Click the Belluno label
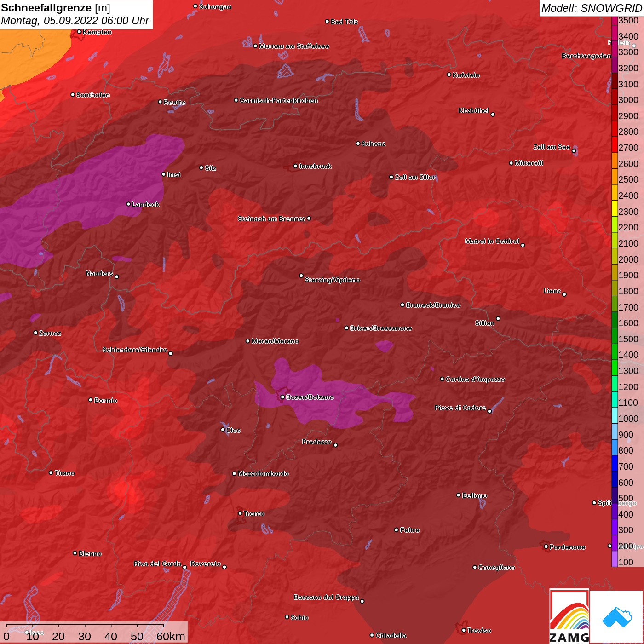644x644 pixels. (x=474, y=495)
